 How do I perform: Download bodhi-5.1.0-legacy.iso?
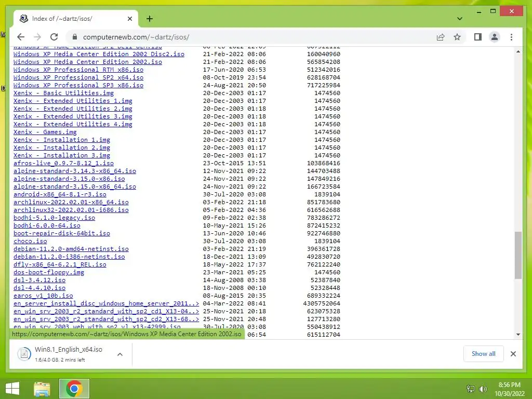pyautogui.click(x=54, y=218)
